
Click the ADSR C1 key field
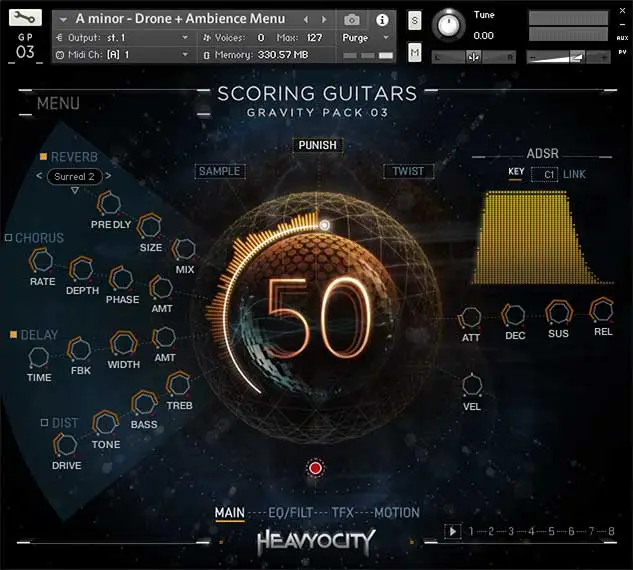point(545,174)
